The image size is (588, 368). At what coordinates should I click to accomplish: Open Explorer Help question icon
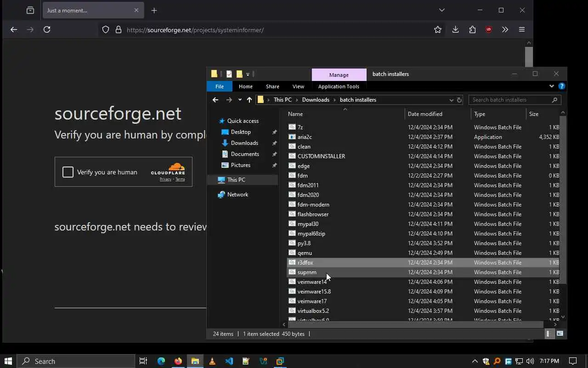coord(561,86)
